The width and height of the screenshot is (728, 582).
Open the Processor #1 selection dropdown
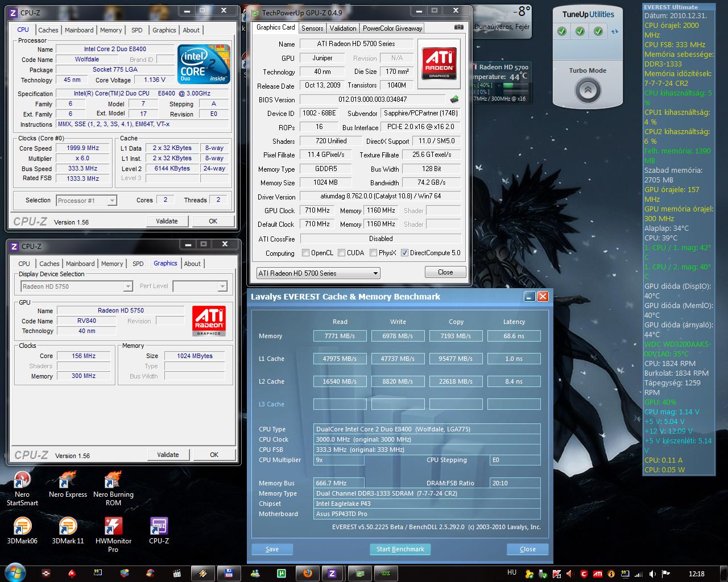(86, 201)
